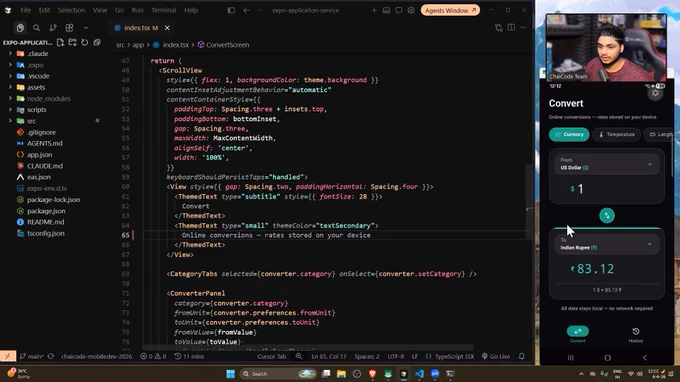
Task: Swap currencies round button
Action: click(x=607, y=215)
